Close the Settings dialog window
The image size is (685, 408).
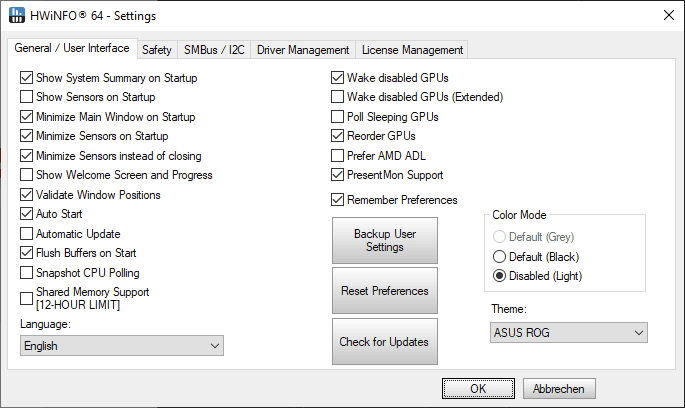668,15
